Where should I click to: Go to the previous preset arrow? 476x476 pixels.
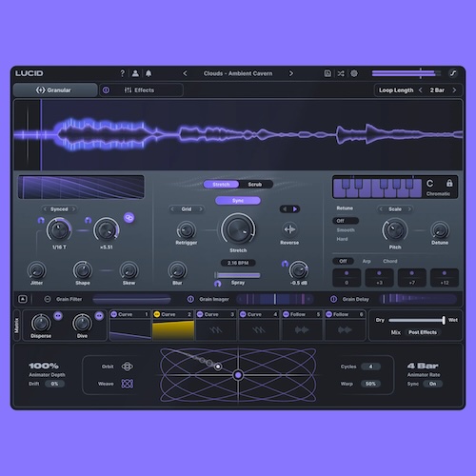[x=185, y=73]
